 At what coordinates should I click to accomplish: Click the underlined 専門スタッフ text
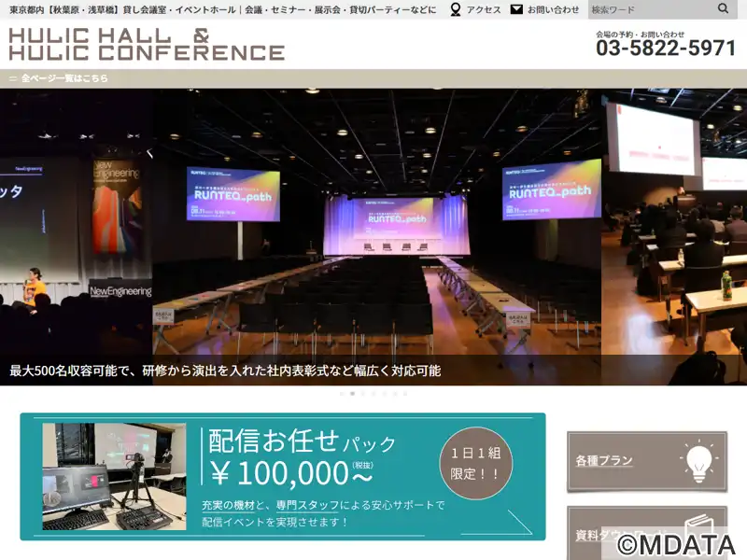307,505
